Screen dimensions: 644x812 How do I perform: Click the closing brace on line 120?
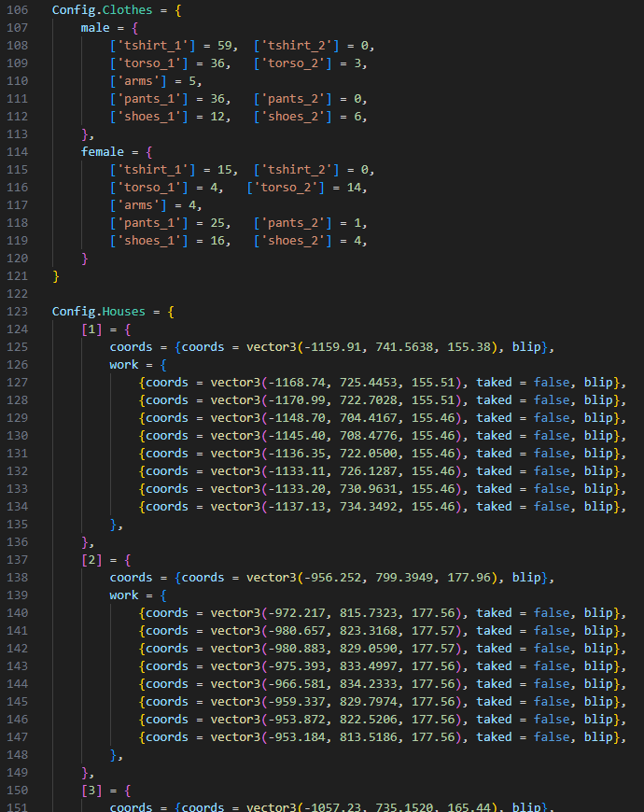pos(85,259)
